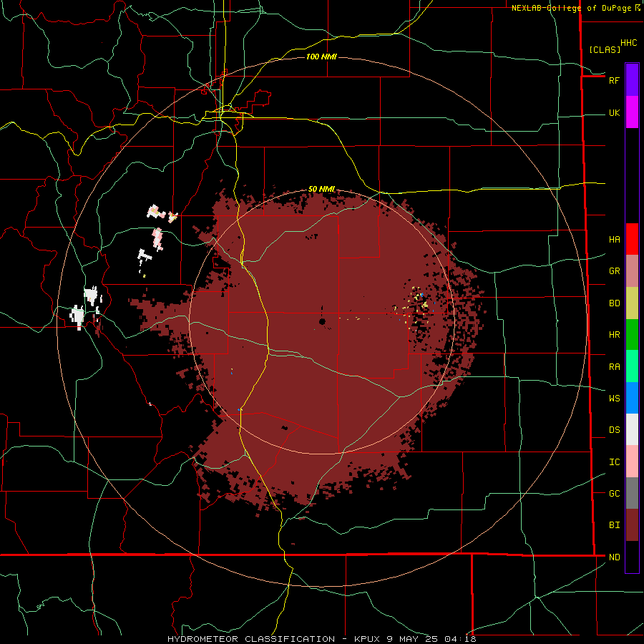The width and height of the screenshot is (644, 644).
Task: Click the BI dark red swatch
Action: 632,525
